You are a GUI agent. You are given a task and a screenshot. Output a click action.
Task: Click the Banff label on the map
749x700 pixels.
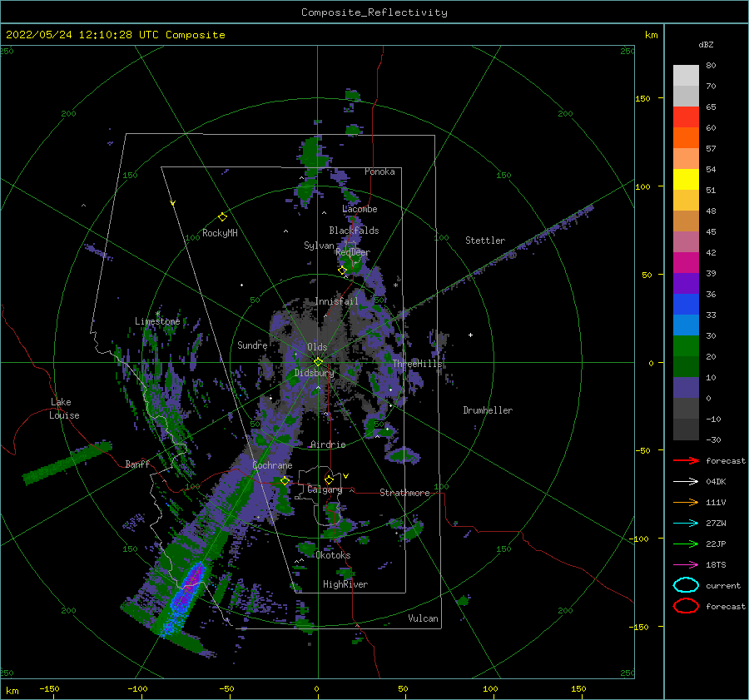click(137, 464)
